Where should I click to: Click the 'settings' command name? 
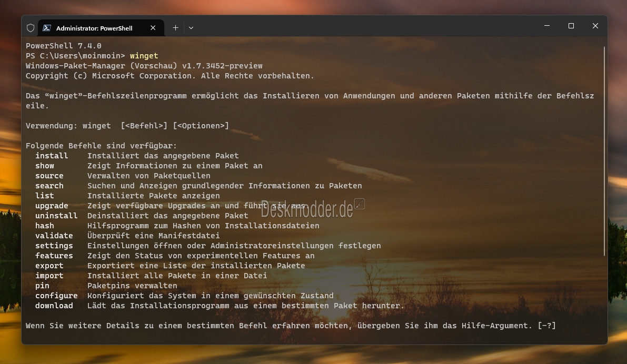pyautogui.click(x=54, y=246)
